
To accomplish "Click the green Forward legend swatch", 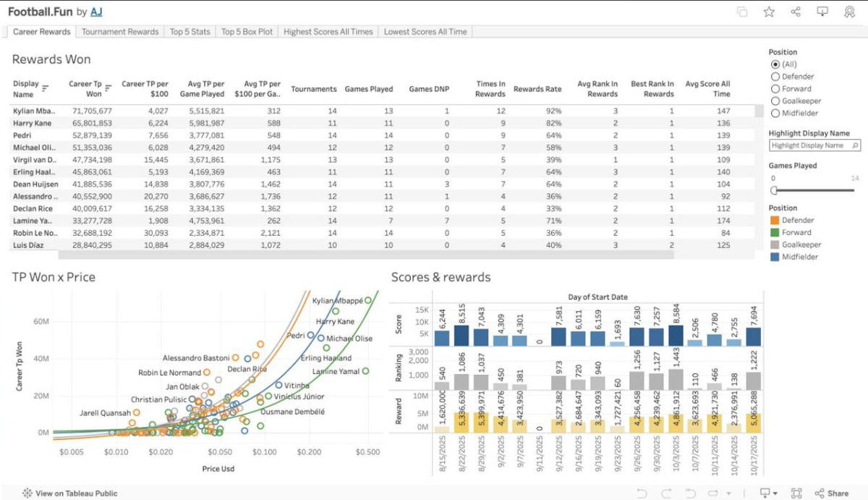I will (774, 232).
